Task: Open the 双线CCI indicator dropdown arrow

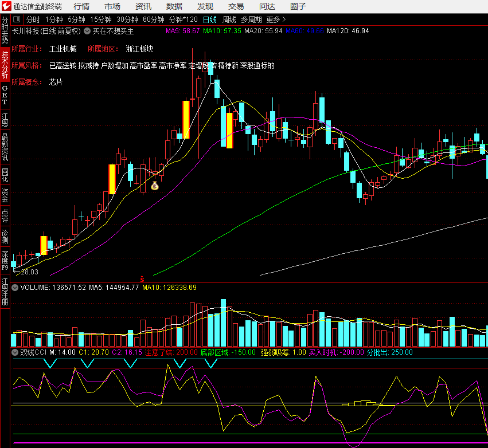Action: [15, 352]
